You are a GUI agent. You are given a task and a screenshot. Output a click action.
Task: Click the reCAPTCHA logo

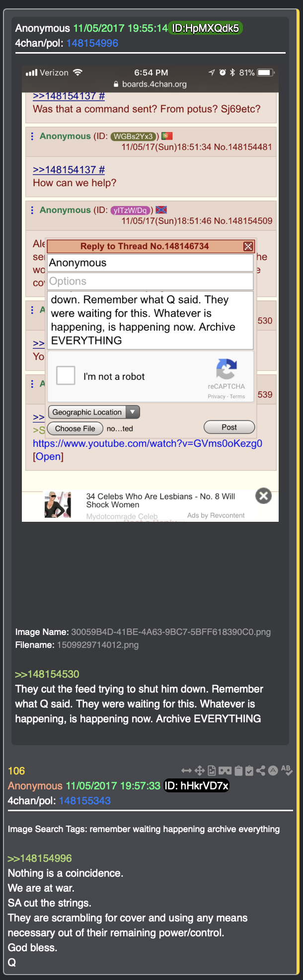(x=227, y=369)
